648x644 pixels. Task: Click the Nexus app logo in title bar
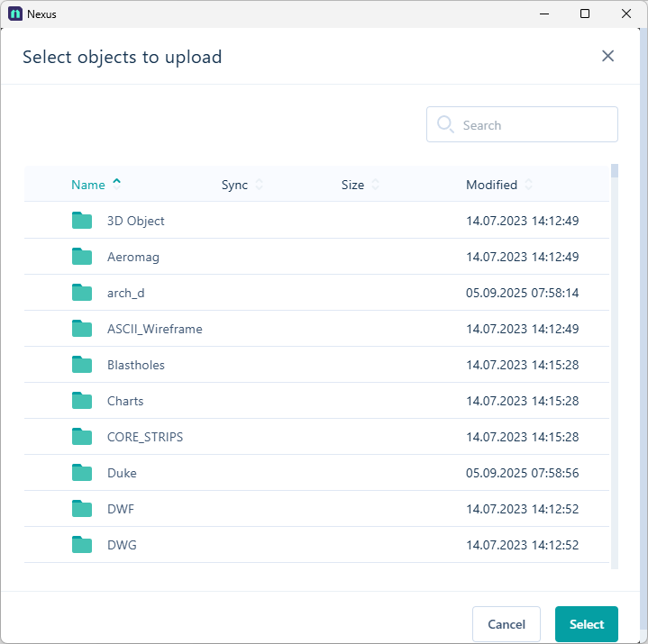15,14
